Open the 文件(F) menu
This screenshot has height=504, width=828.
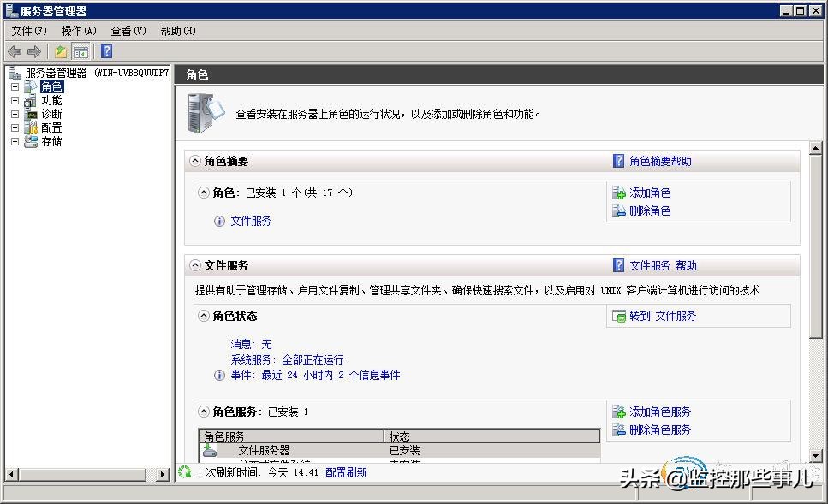[30, 31]
